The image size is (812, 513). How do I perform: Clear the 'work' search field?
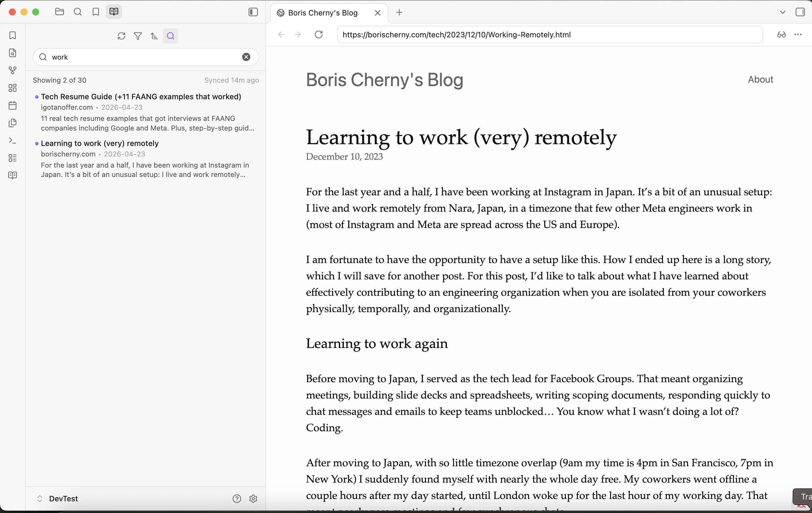pyautogui.click(x=246, y=57)
